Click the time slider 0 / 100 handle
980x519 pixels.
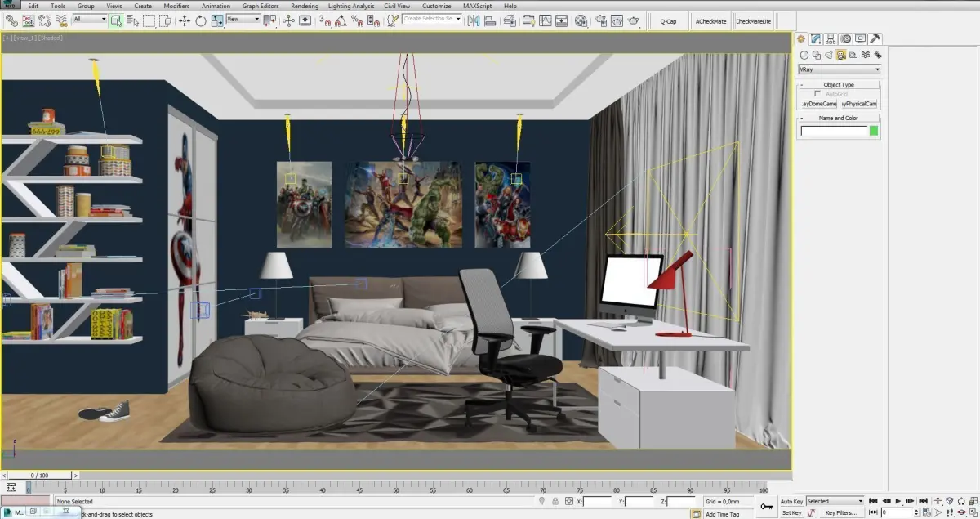click(x=39, y=475)
